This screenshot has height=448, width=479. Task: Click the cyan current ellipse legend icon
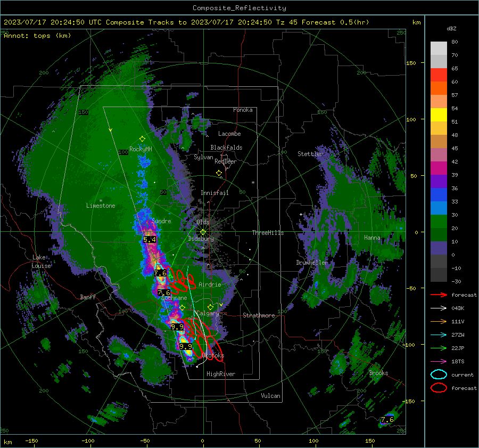[439, 374]
